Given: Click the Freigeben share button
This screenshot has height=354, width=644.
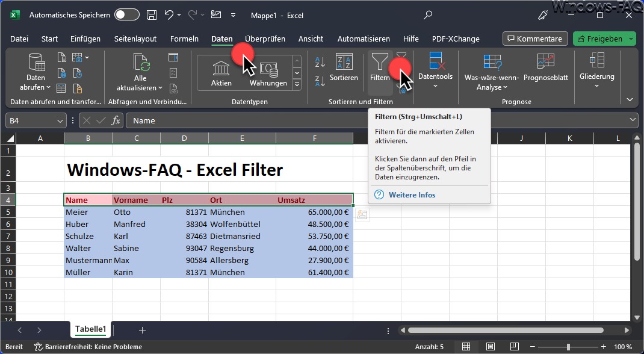Looking at the screenshot, I should (599, 39).
